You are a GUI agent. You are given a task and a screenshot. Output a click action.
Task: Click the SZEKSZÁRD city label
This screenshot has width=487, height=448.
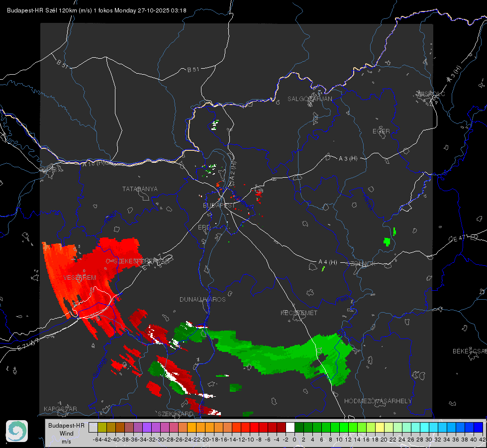176,414
